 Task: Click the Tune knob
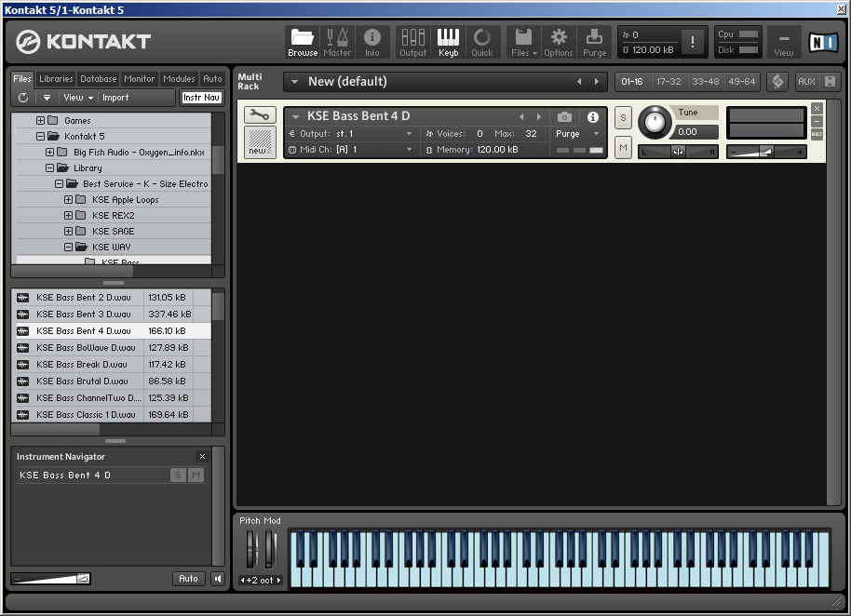tap(655, 123)
